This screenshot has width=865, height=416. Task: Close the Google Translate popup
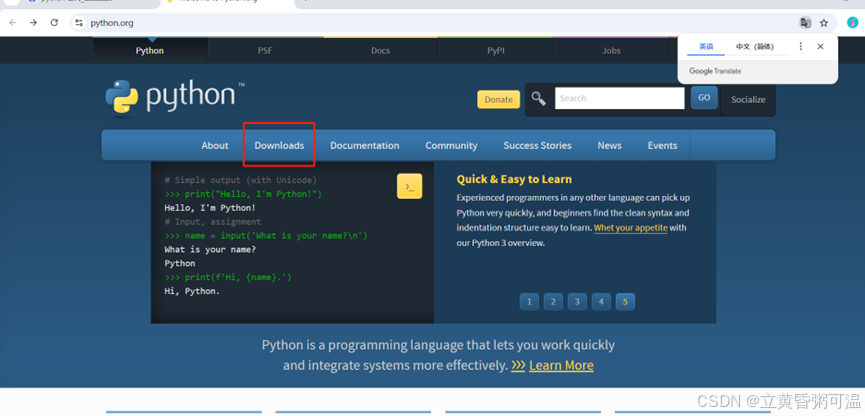coord(820,46)
